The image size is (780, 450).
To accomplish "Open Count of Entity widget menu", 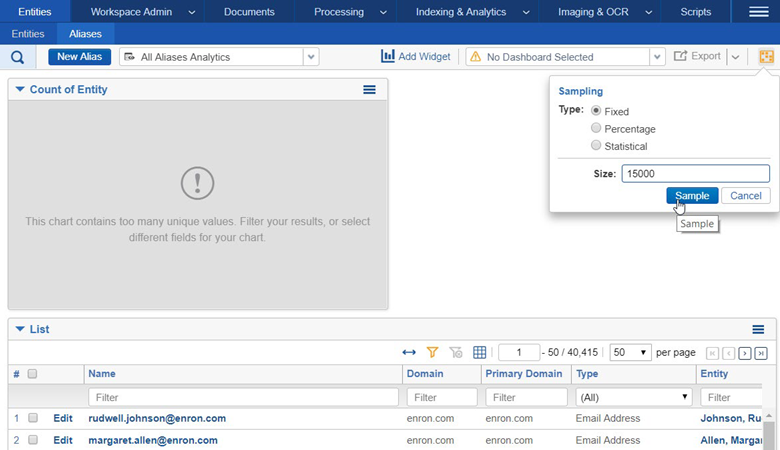I will tap(369, 90).
